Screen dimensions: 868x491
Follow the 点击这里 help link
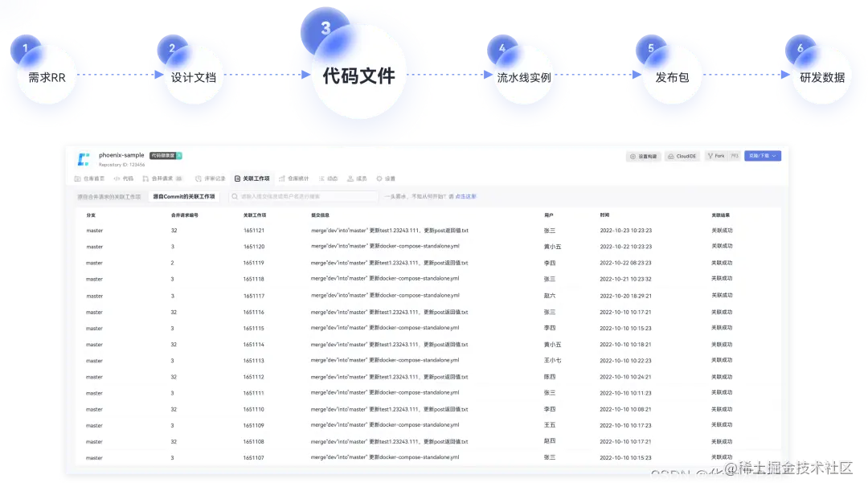click(x=465, y=197)
